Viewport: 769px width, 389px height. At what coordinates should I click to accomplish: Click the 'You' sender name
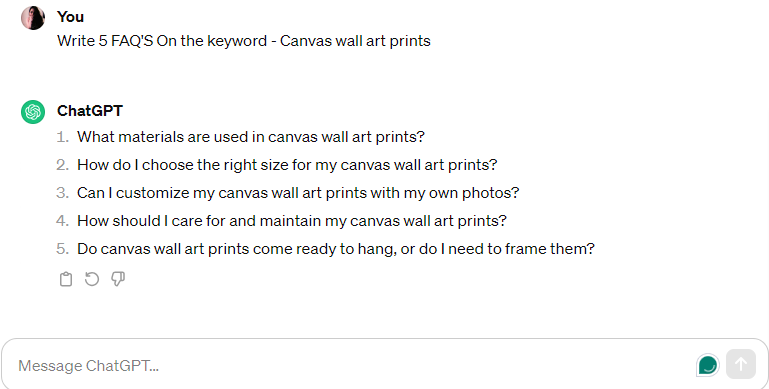click(70, 17)
